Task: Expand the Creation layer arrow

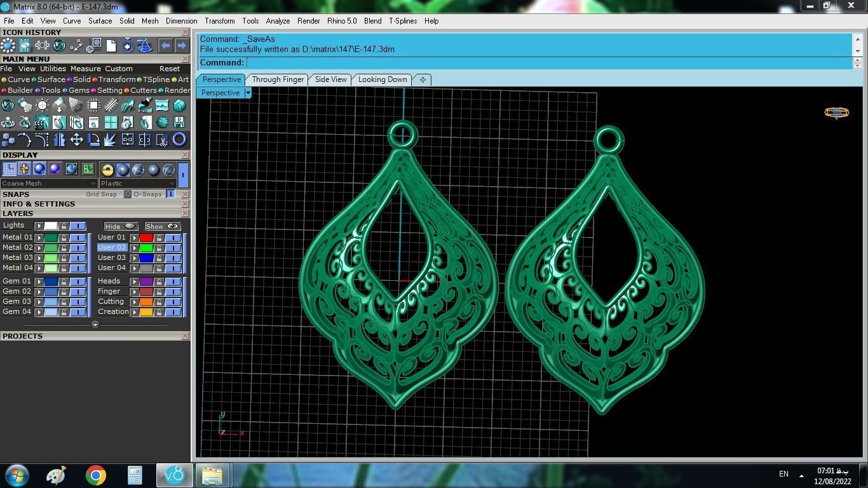Action: click(134, 311)
